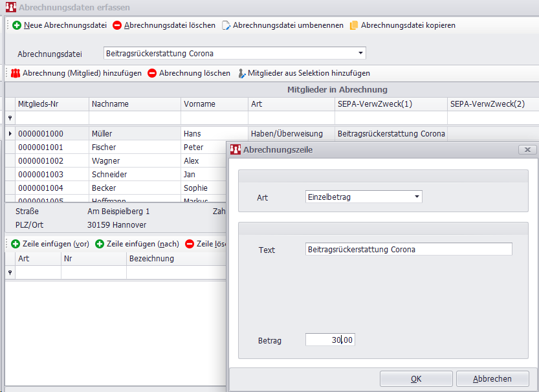Click the Mitglieds-Nr column filter cell
This screenshot has height=392, width=539.
[52, 118]
